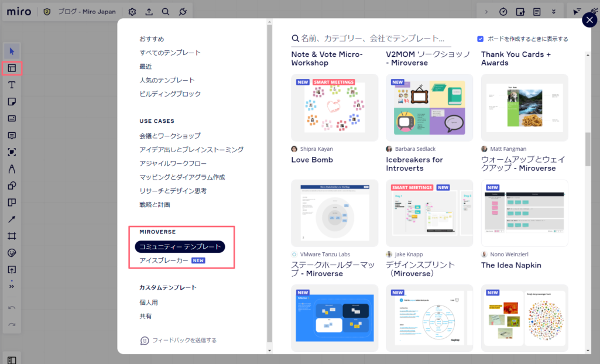Open アイデア出しとブレインストーミング use case
Viewport: 600px width, 364px height.
click(191, 149)
